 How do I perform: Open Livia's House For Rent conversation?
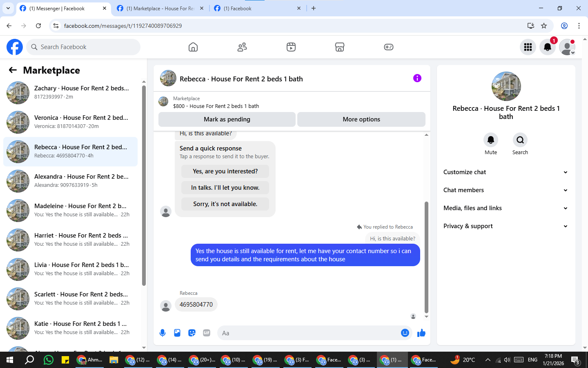click(70, 269)
